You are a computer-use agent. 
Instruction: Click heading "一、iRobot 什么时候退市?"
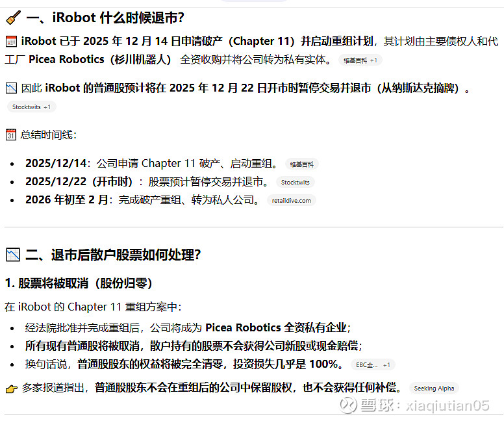pos(105,18)
